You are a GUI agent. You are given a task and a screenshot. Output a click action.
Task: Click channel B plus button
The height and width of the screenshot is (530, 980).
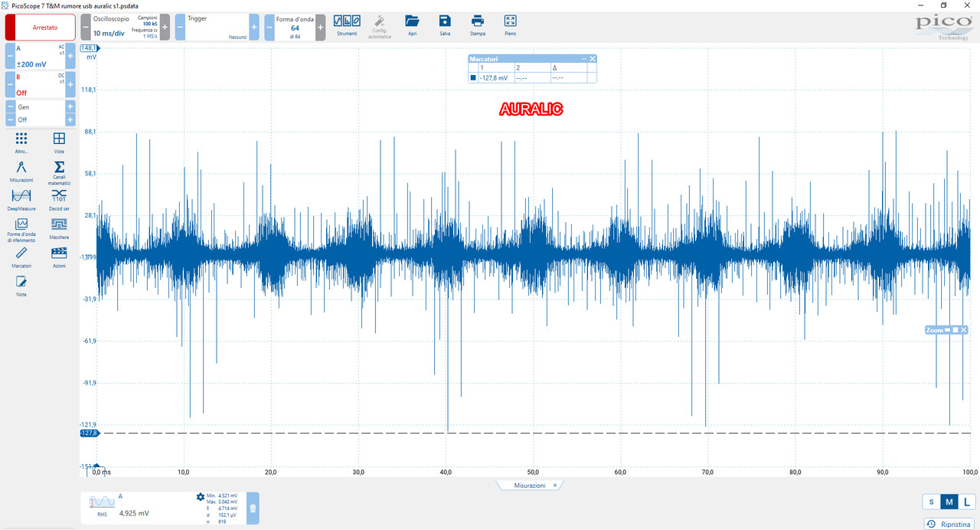pyautogui.click(x=70, y=84)
